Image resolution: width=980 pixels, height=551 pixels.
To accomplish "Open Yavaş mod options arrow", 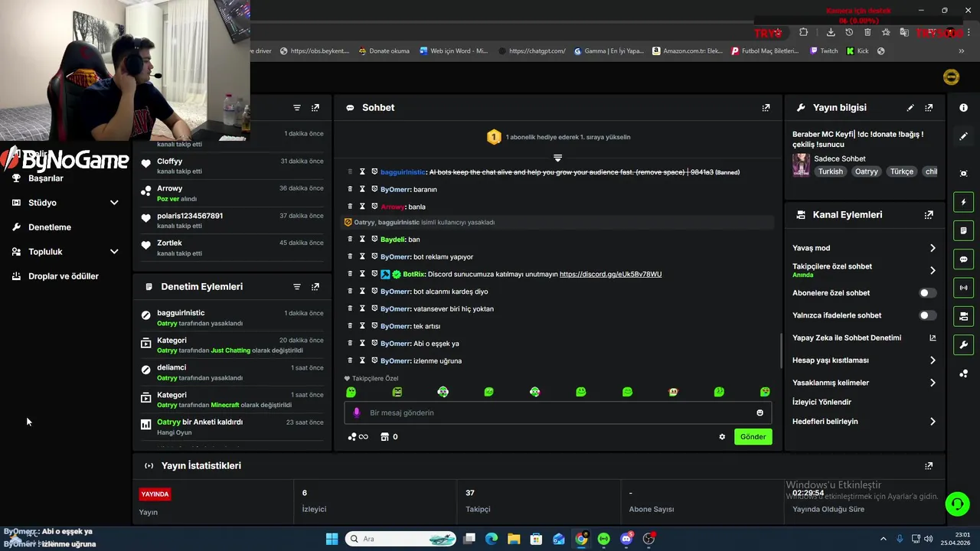I will click(x=933, y=248).
